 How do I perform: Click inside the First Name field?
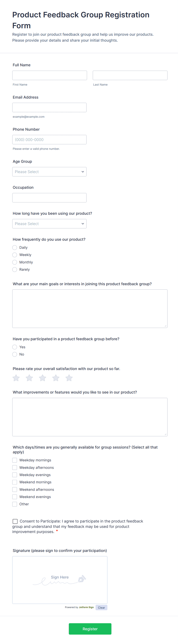coord(49,75)
